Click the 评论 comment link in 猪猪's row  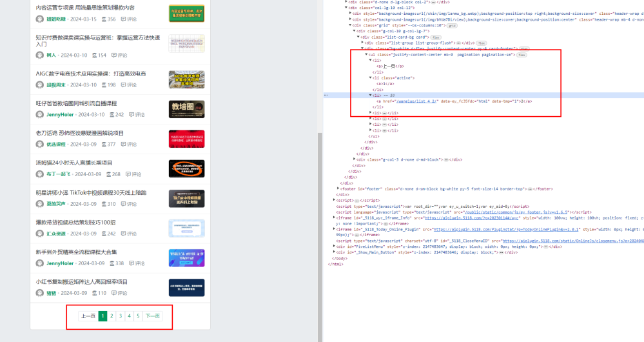(x=119, y=293)
